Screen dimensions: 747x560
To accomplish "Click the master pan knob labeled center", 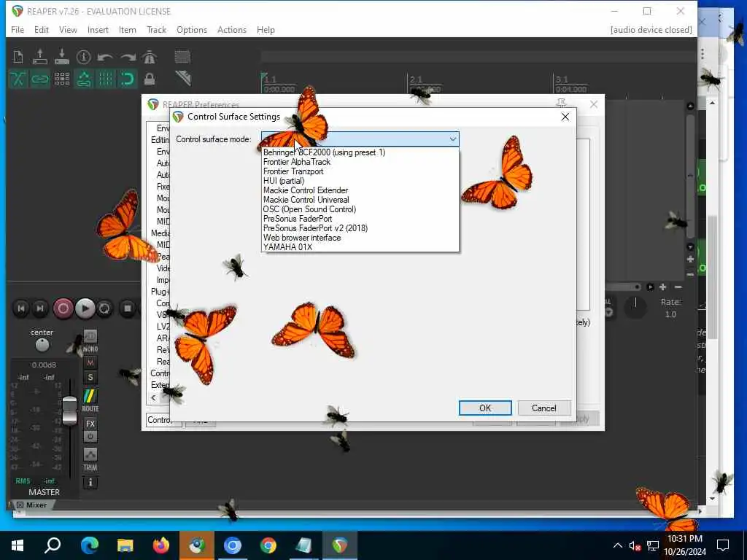I will point(42,344).
